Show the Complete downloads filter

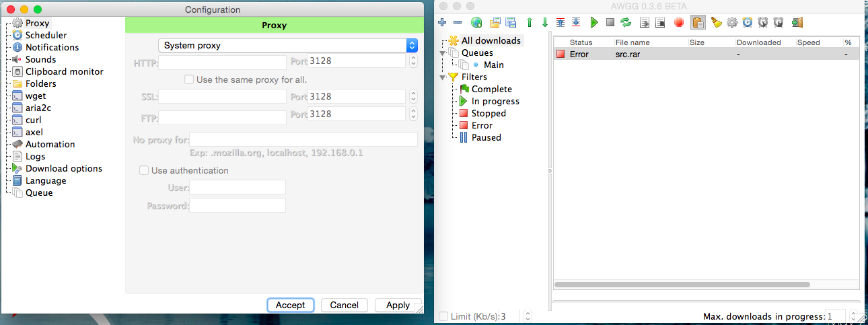tap(492, 89)
